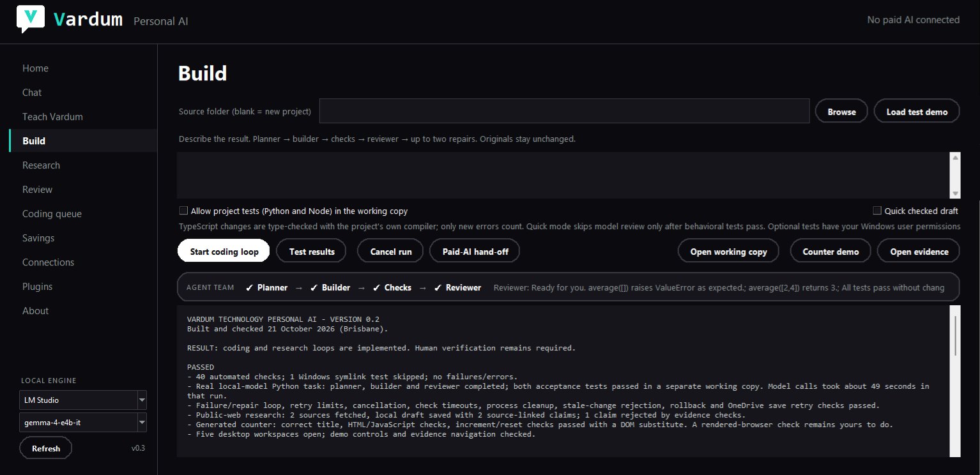Click the Reviewer checkmark step
The height and width of the screenshot is (475, 980).
point(457,287)
